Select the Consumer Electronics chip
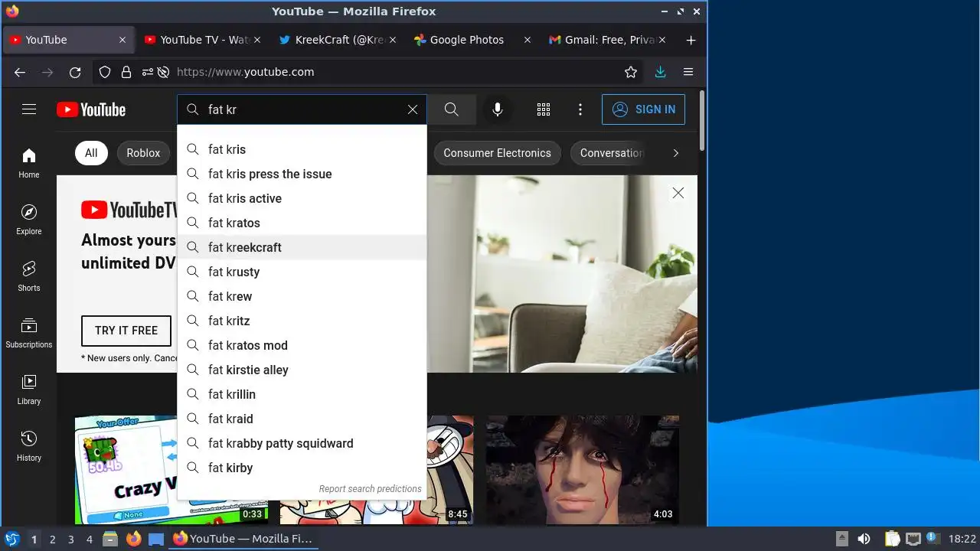The width and height of the screenshot is (980, 551). (x=497, y=153)
